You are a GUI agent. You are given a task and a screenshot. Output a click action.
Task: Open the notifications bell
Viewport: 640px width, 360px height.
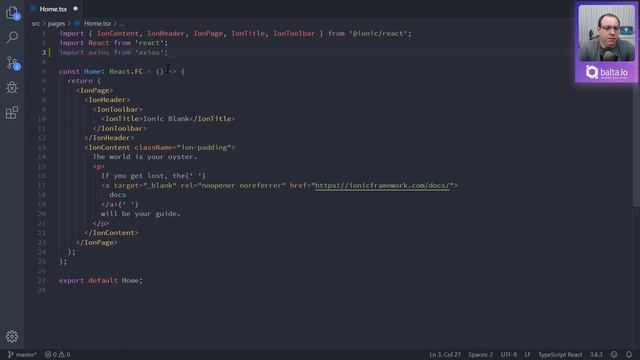(x=629, y=354)
